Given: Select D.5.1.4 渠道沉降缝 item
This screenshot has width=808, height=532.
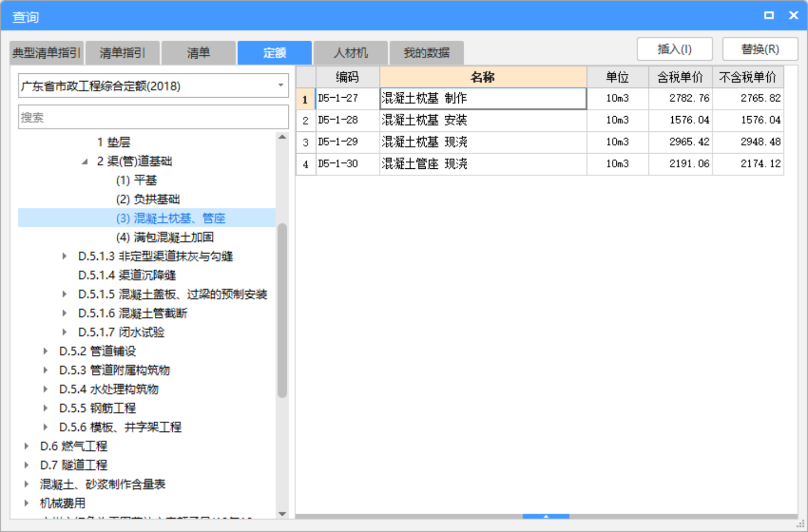Looking at the screenshot, I should point(127,275).
